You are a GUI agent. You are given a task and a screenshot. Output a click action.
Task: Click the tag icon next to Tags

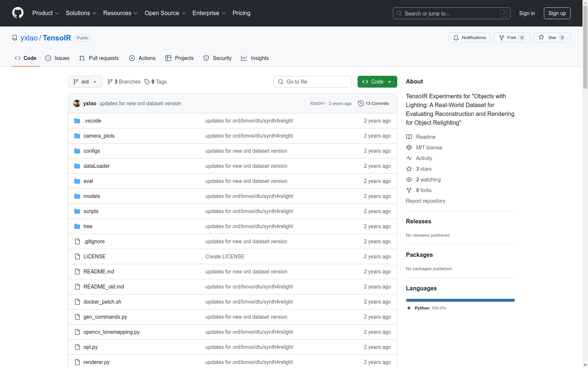click(x=147, y=82)
